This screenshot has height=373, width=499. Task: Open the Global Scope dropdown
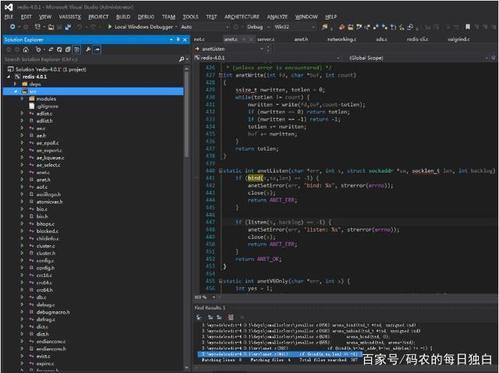(418, 58)
